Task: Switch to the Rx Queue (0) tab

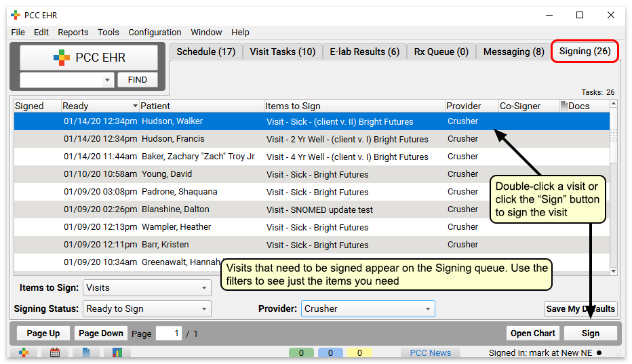Action: [441, 52]
